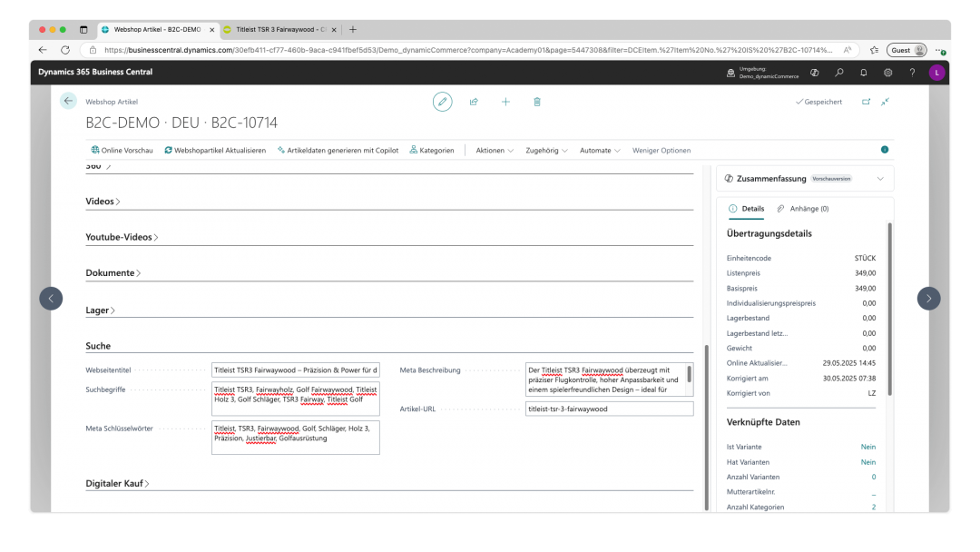Open the settings gear in Business Central bar
This screenshot has height=552, width=980.
(887, 73)
